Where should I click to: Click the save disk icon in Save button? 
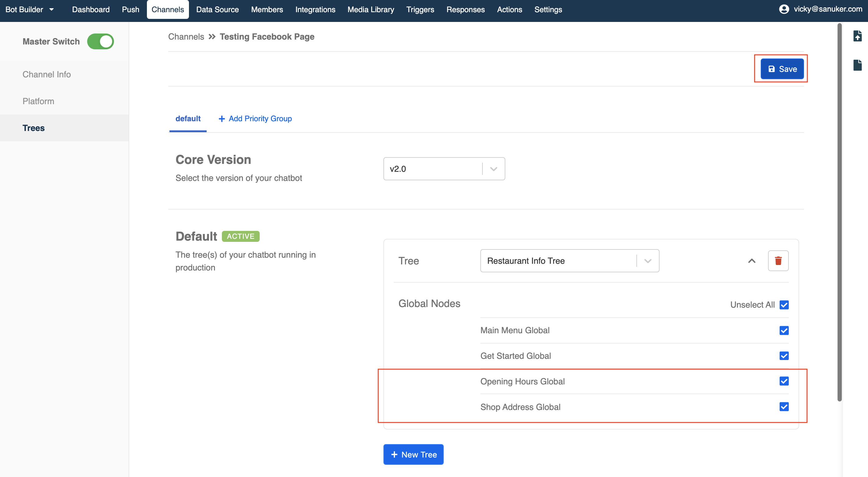point(772,69)
